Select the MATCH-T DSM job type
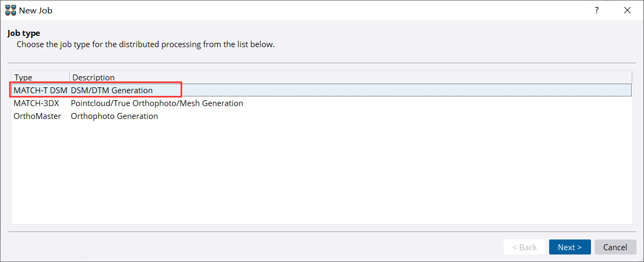Screen dimensions: 644x262 coord(40,90)
